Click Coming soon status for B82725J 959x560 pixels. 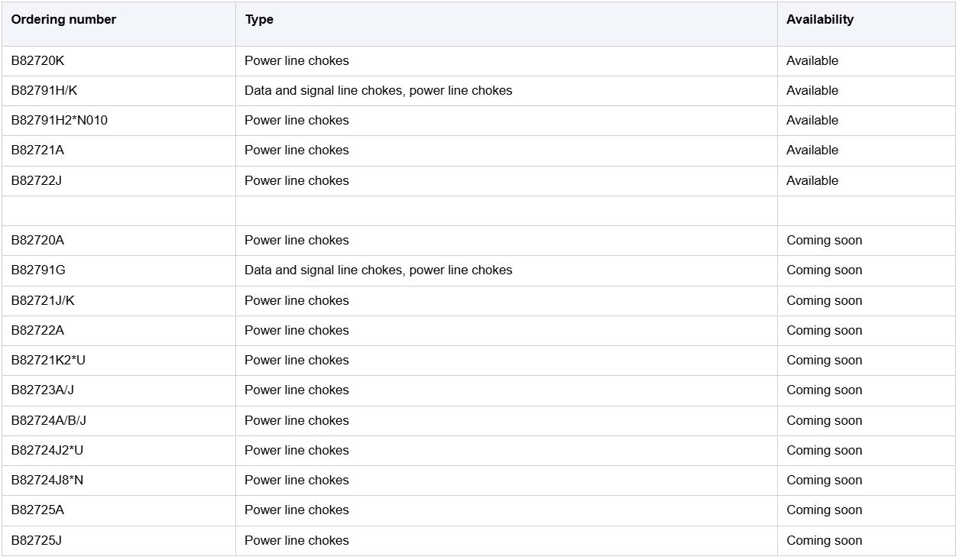(824, 540)
